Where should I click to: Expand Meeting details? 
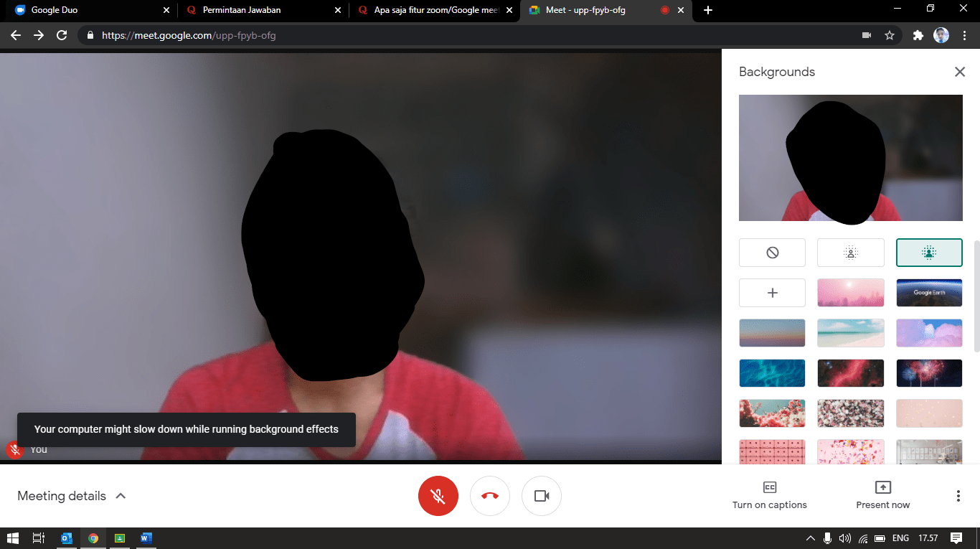[72, 496]
